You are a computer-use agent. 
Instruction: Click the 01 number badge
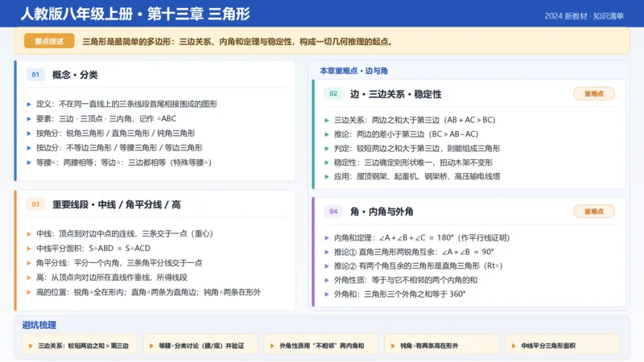(x=35, y=75)
